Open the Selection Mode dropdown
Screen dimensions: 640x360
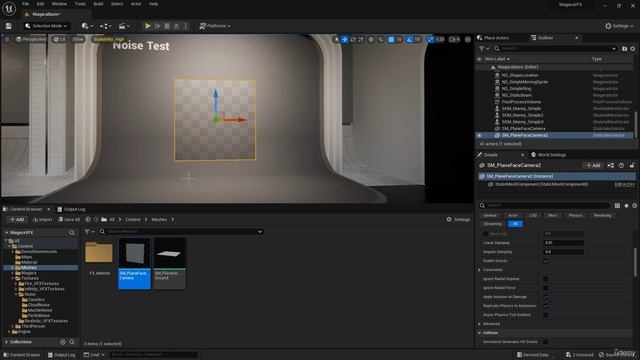click(46, 26)
